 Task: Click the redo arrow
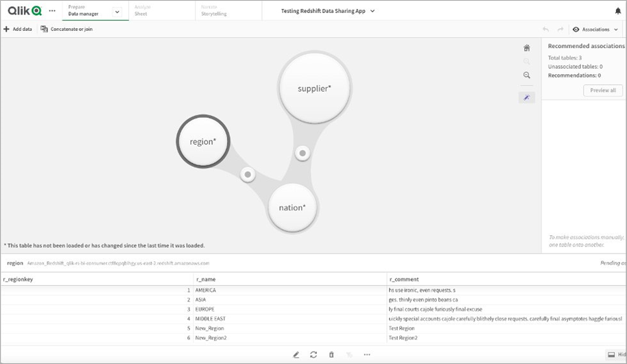(x=560, y=29)
